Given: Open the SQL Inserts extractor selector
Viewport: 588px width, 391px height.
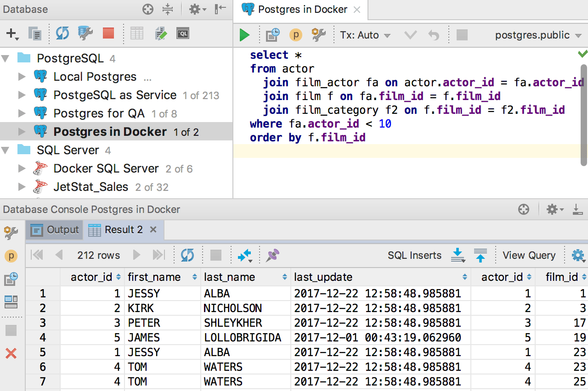Looking at the screenshot, I should pos(414,255).
